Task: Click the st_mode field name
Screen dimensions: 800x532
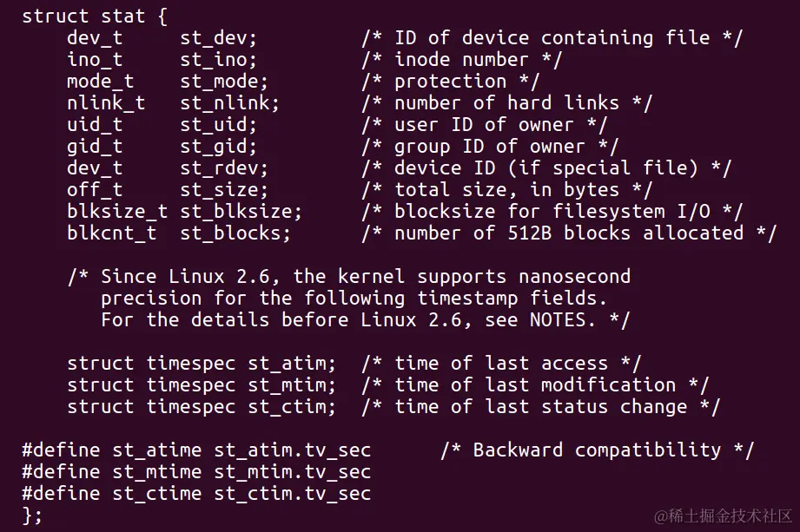Action: click(x=224, y=82)
